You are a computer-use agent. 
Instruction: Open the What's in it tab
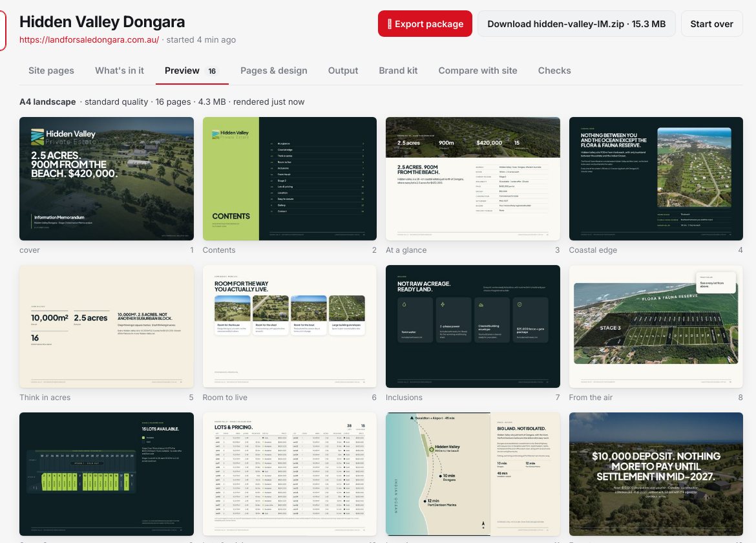(119, 70)
